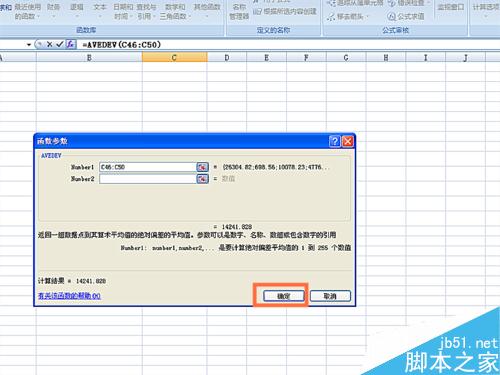The image size is (500, 375).
Task: Click the fx insert function icon
Action: [70, 44]
